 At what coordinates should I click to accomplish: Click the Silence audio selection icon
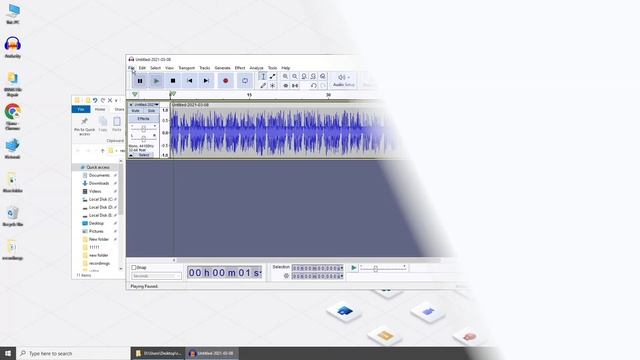[295, 85]
